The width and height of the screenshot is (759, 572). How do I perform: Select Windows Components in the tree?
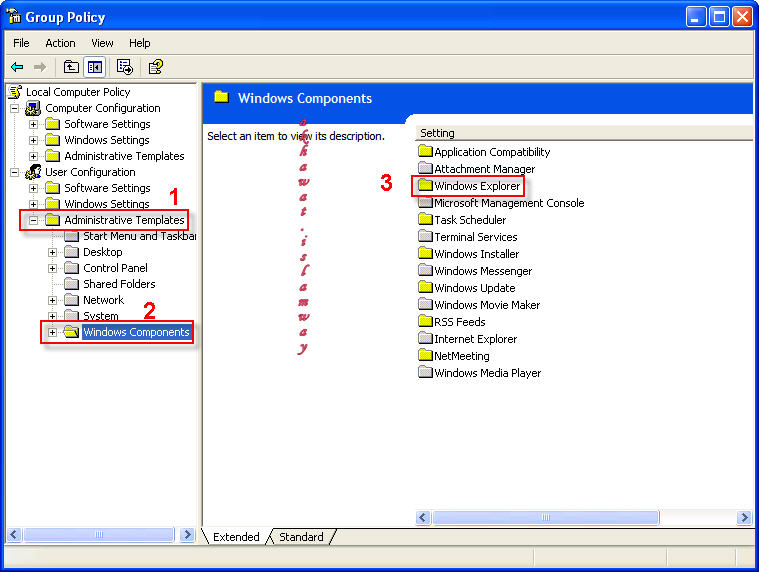tap(136, 332)
